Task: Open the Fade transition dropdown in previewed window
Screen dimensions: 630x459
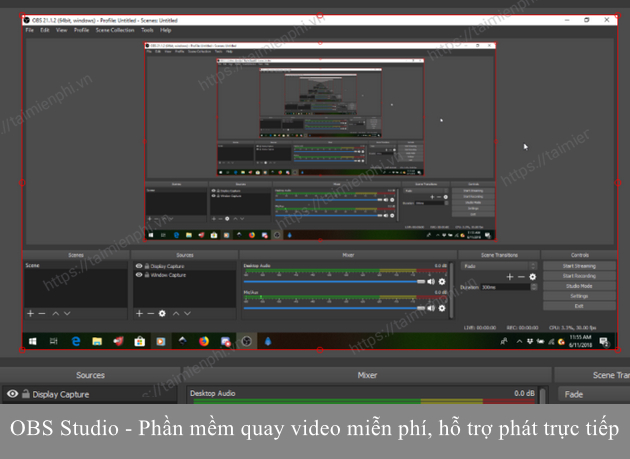Action: click(499, 266)
